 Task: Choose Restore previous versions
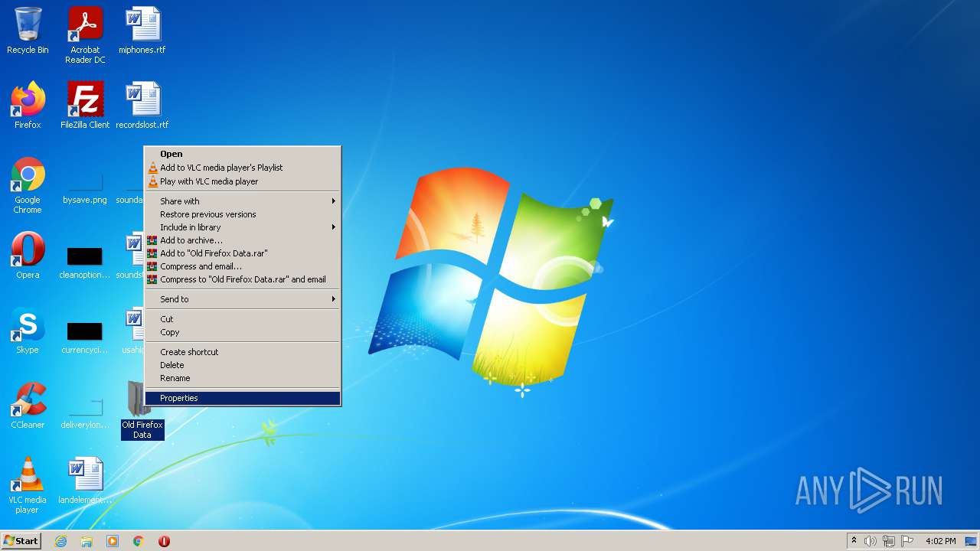pos(243,214)
